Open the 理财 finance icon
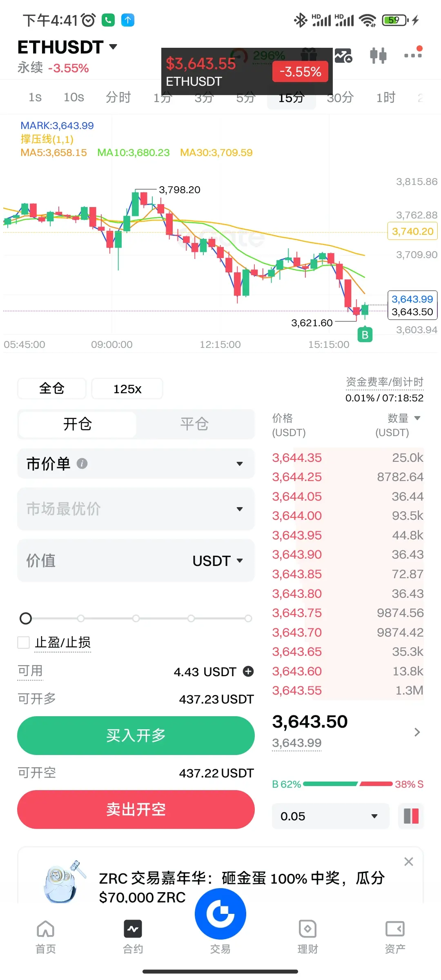 (307, 936)
